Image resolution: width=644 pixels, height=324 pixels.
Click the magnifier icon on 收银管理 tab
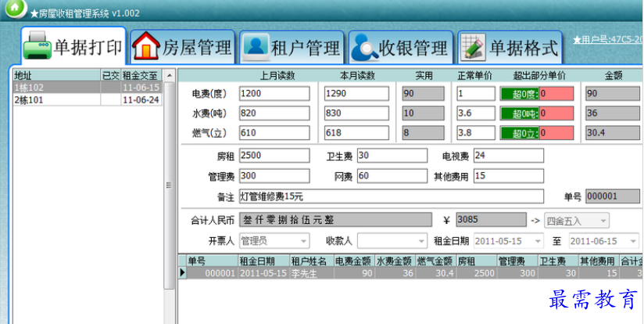(363, 48)
